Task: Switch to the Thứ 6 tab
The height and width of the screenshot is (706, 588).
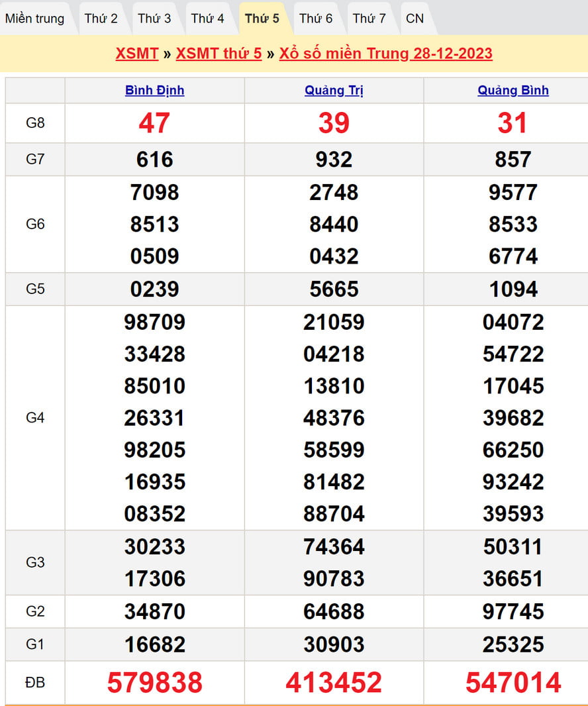Action: 316,19
